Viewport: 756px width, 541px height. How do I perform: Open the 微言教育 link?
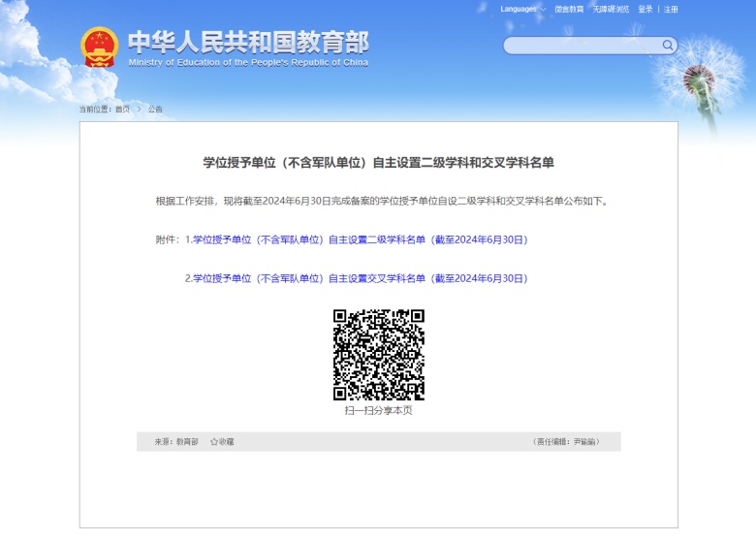coord(569,9)
